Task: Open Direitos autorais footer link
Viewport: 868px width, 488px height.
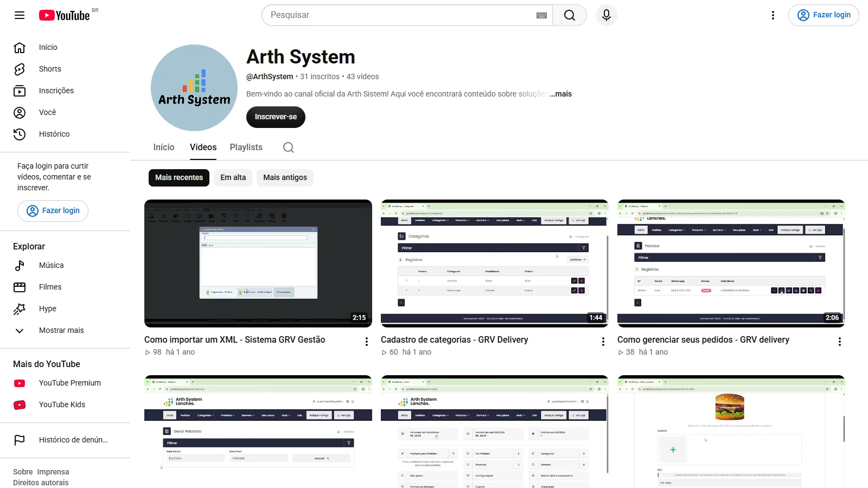Action: coord(41,483)
